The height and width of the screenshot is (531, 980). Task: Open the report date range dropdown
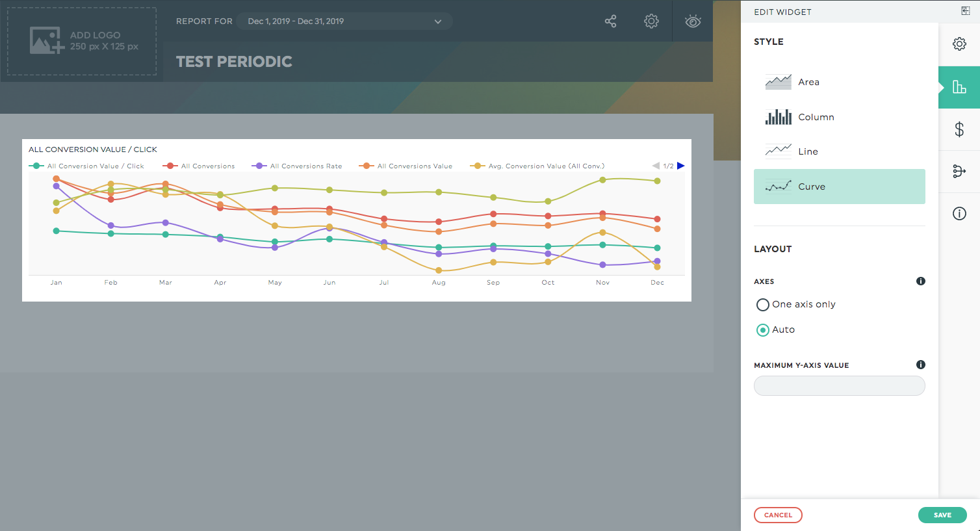[344, 21]
